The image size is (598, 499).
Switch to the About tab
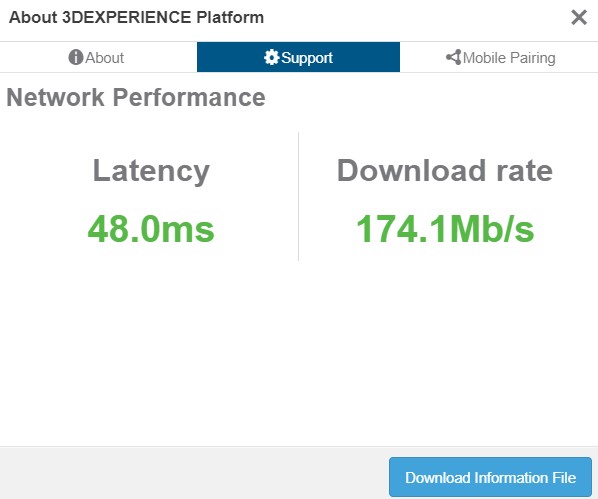[98, 57]
